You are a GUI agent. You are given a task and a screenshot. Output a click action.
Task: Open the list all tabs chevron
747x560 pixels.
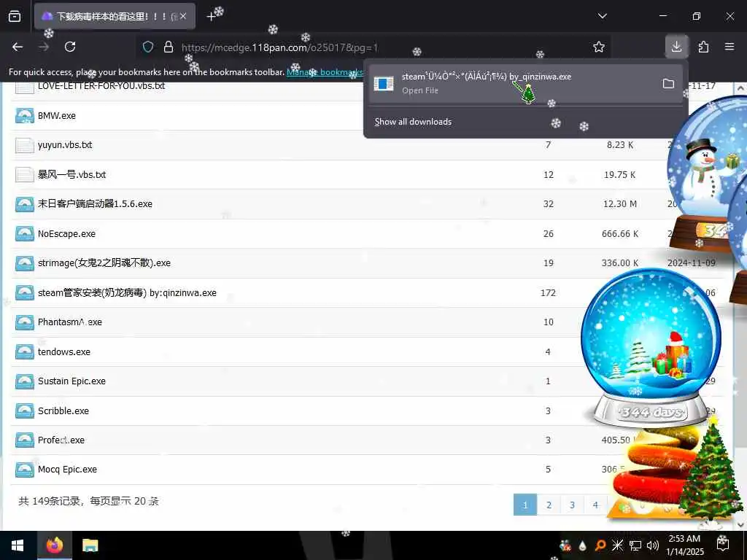tap(602, 16)
